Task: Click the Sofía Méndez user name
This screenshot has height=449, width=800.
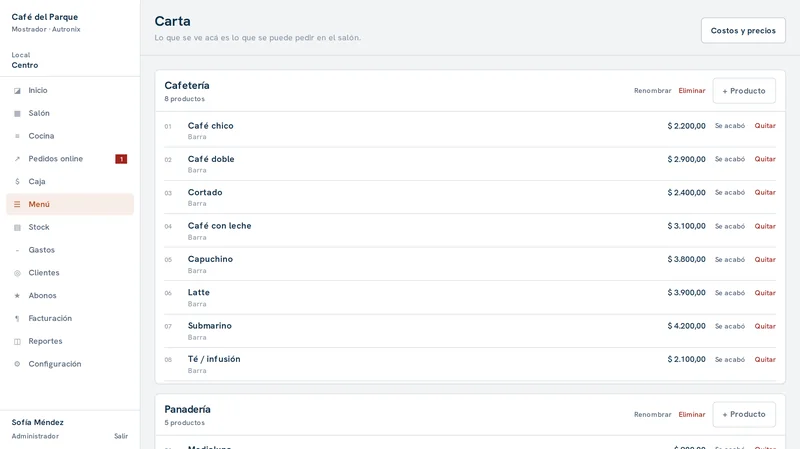Action: point(38,422)
